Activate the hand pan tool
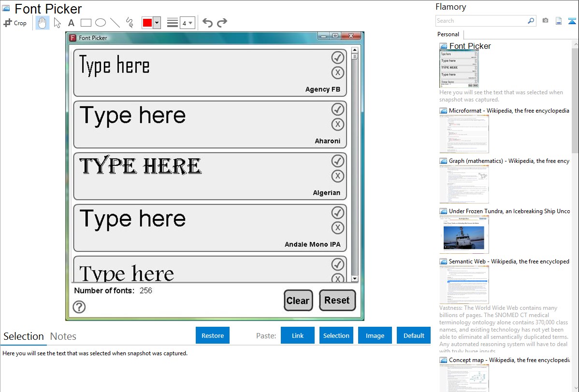 point(43,23)
